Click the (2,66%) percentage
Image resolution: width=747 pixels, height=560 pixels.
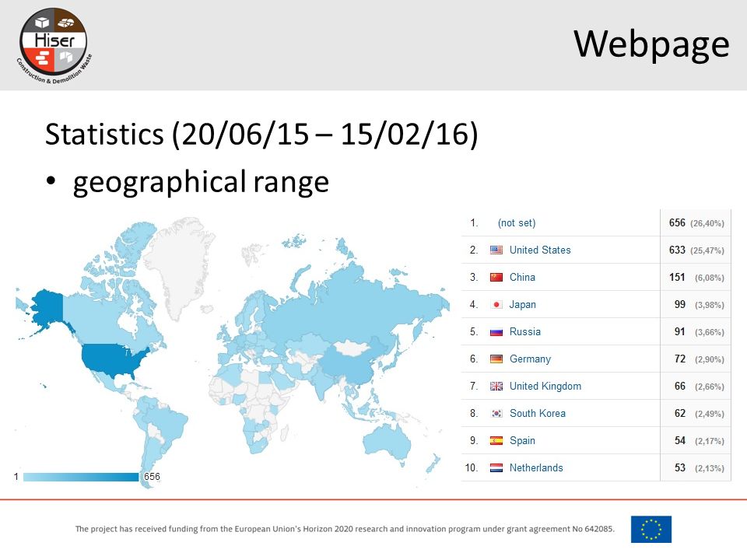[x=710, y=387]
